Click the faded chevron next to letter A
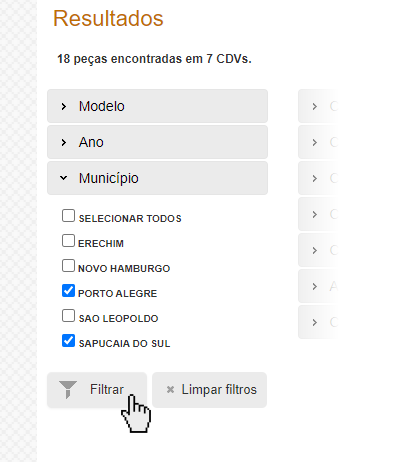The height and width of the screenshot is (462, 403). [x=314, y=286]
